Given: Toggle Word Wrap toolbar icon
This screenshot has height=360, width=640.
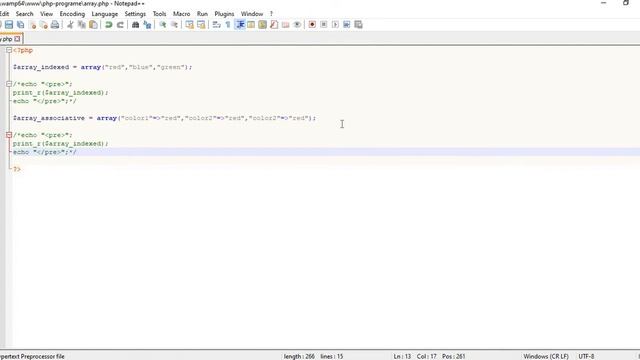Looking at the screenshot, I should click(216, 25).
